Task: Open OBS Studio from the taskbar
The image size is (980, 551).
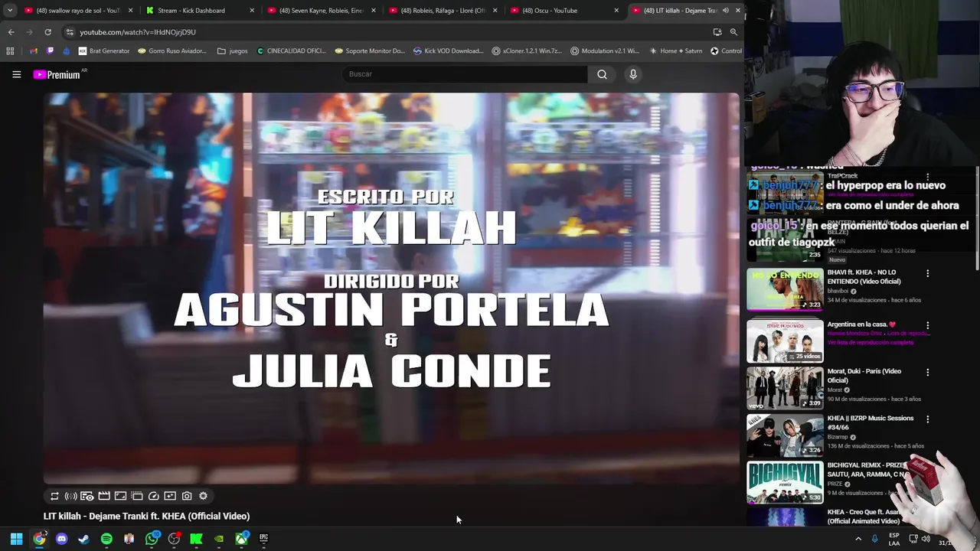Action: pos(174,539)
